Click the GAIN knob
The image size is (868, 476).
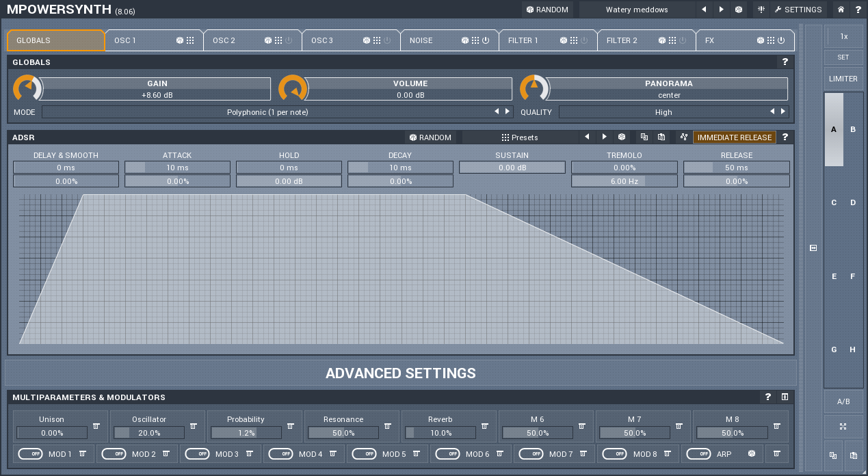27,89
